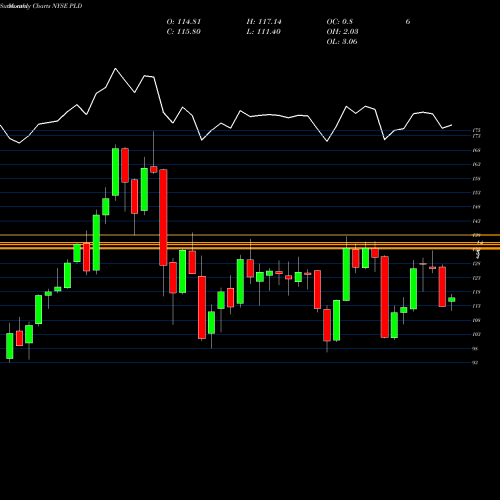500x500 pixels.
Task: Click the last small green candlestick
Action: (452, 300)
